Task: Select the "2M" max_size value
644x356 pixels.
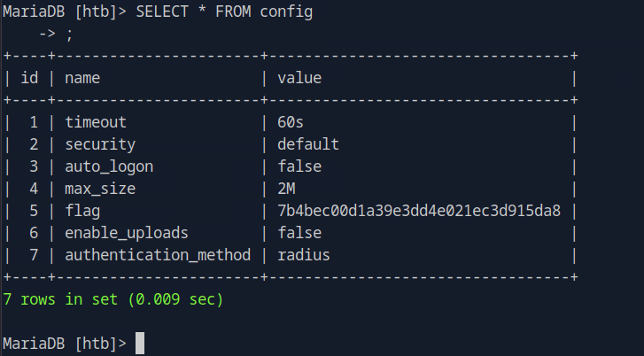Action: pyautogui.click(x=286, y=189)
